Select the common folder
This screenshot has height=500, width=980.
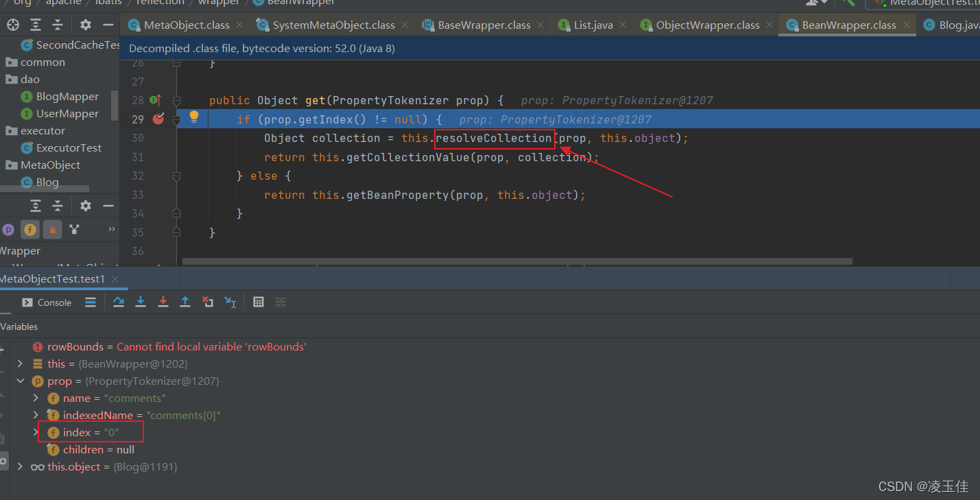43,62
